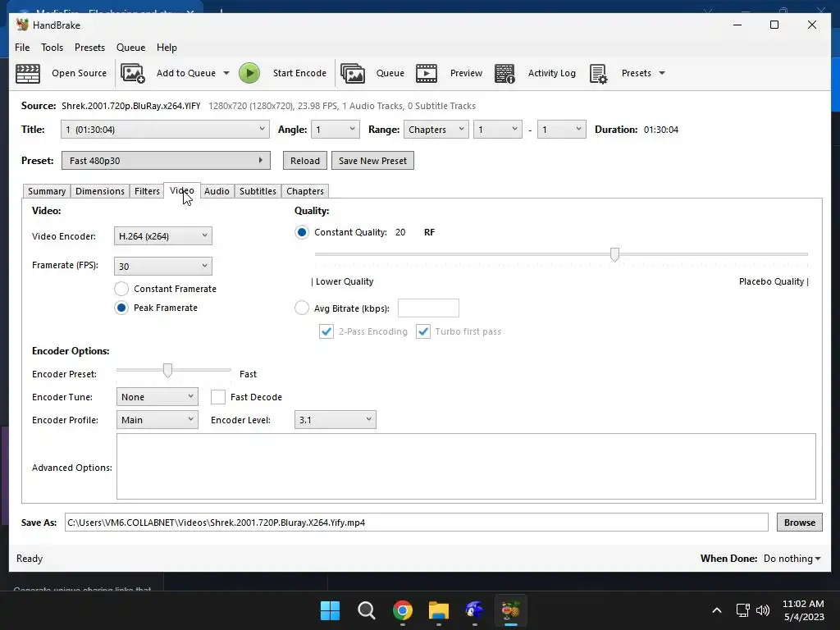Open the start chapter dropdown after Chapters

[498, 130]
